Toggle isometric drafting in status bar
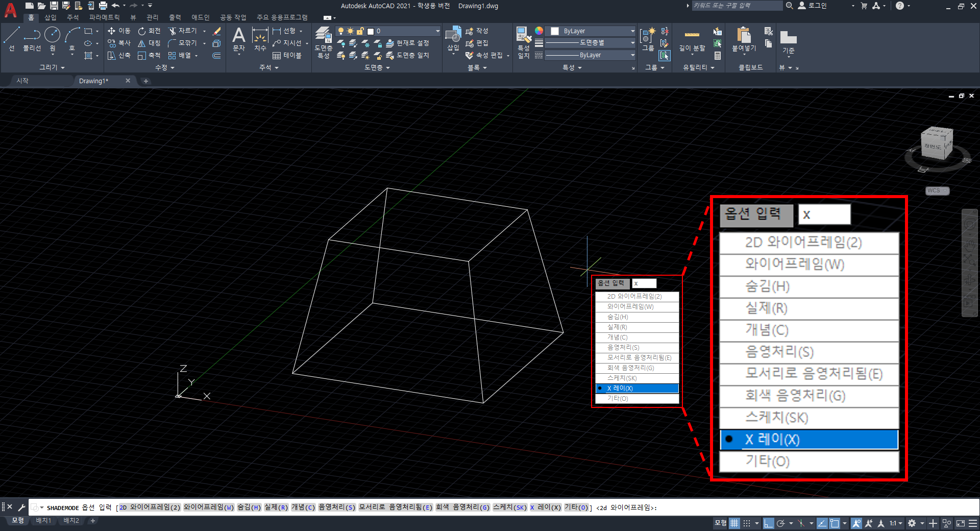This screenshot has height=531, width=980. click(801, 523)
